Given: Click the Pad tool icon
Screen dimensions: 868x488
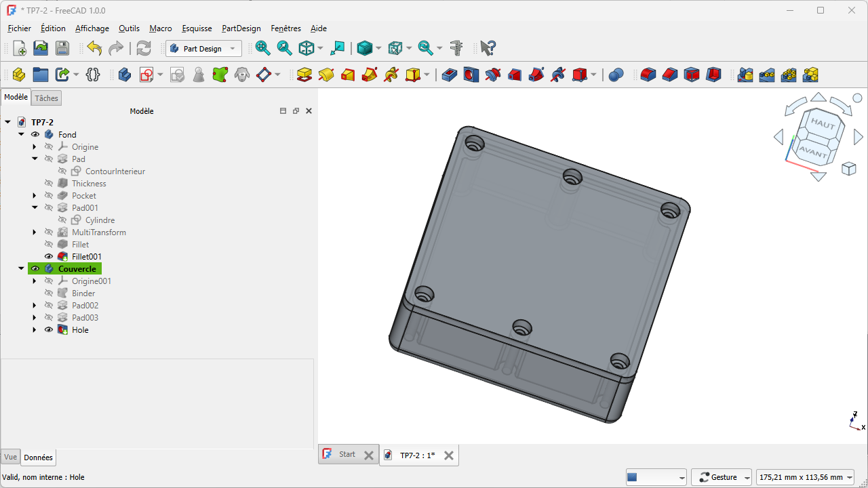Looking at the screenshot, I should click(304, 75).
